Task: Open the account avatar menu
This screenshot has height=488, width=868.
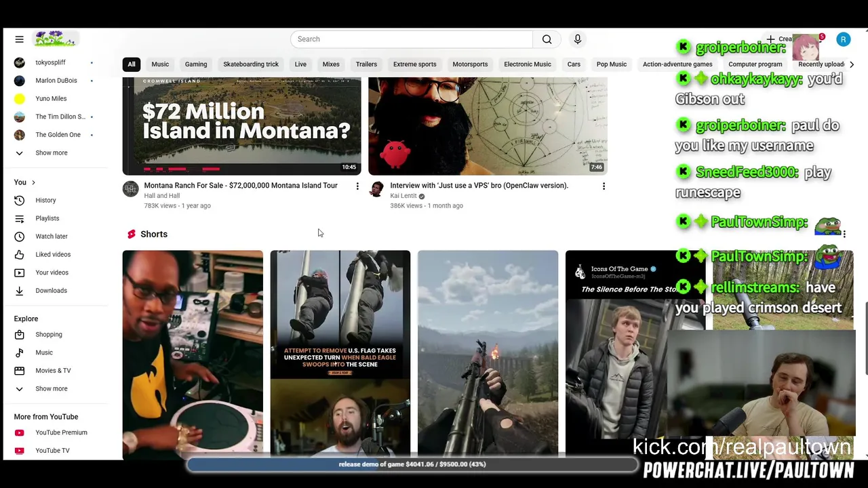Action: [843, 39]
